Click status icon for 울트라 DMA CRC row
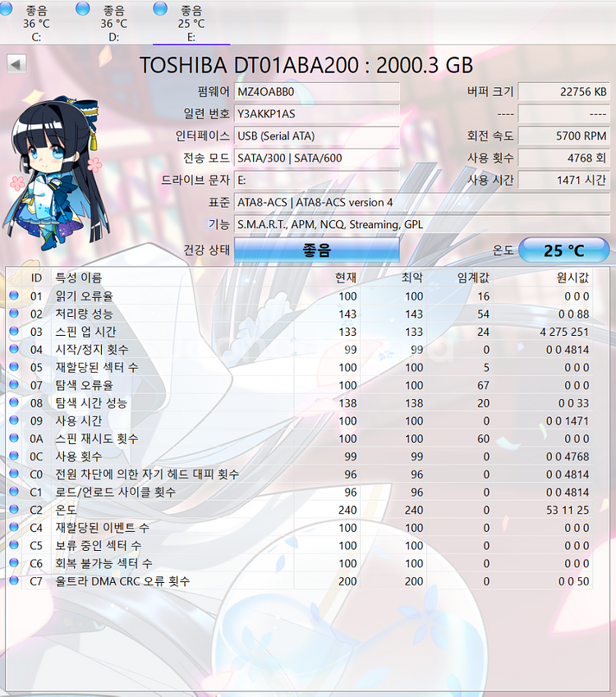 [14, 581]
